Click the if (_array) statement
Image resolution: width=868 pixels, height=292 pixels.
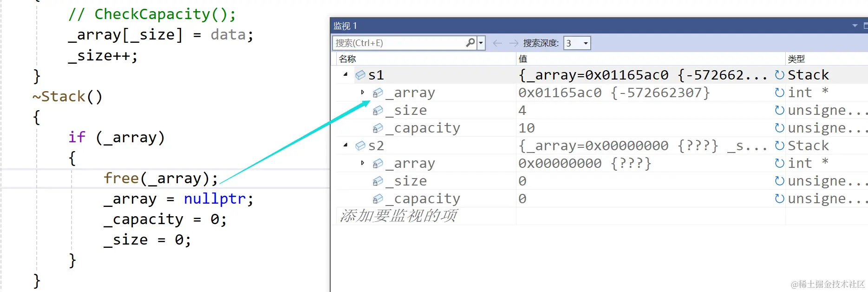click(117, 137)
